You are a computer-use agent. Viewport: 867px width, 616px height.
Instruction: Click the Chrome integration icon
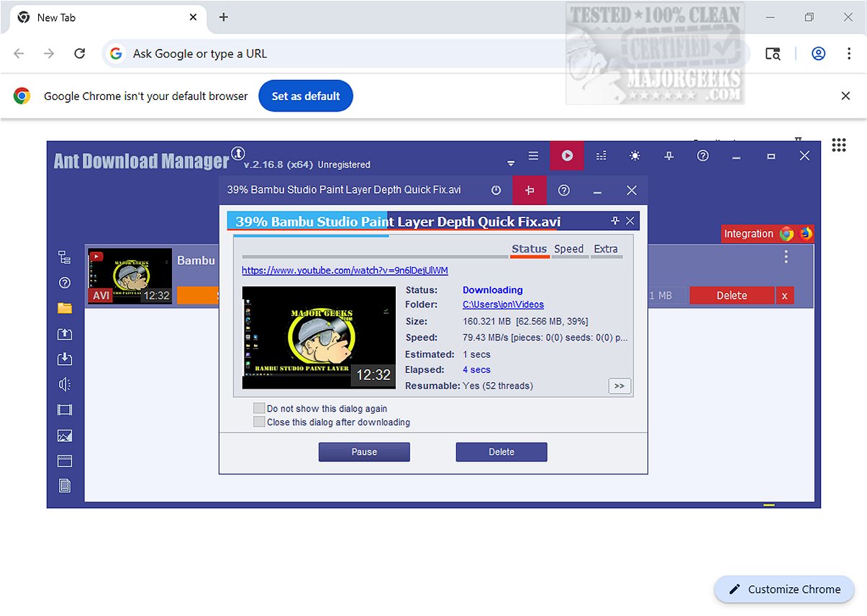(x=786, y=234)
